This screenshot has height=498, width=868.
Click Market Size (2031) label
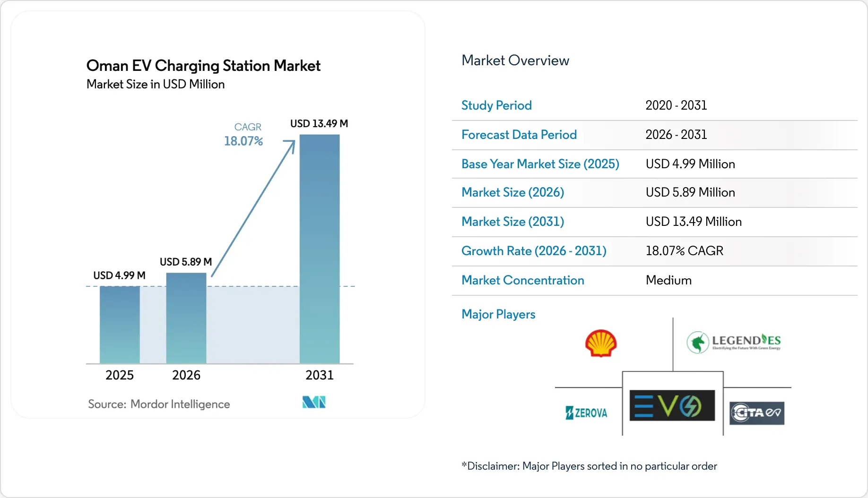click(x=513, y=222)
